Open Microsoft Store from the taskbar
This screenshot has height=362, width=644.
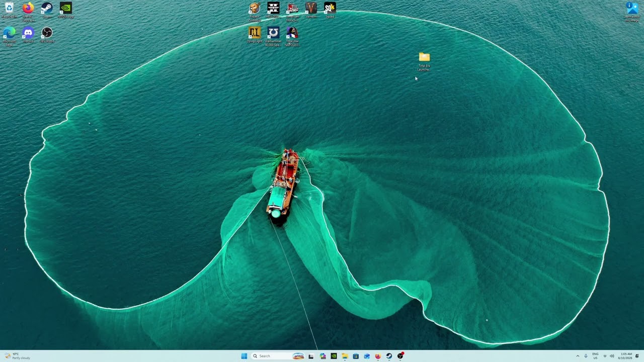point(356,356)
